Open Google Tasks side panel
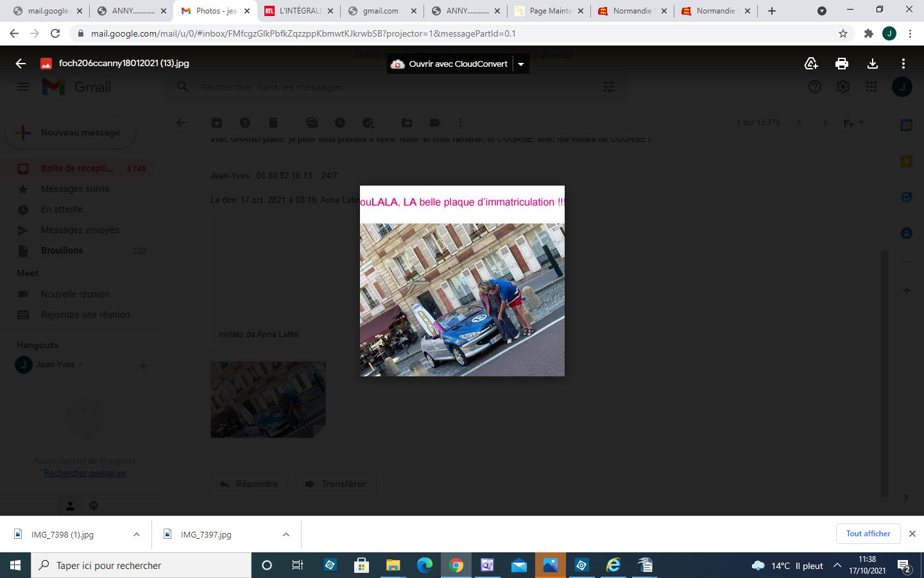 (907, 197)
